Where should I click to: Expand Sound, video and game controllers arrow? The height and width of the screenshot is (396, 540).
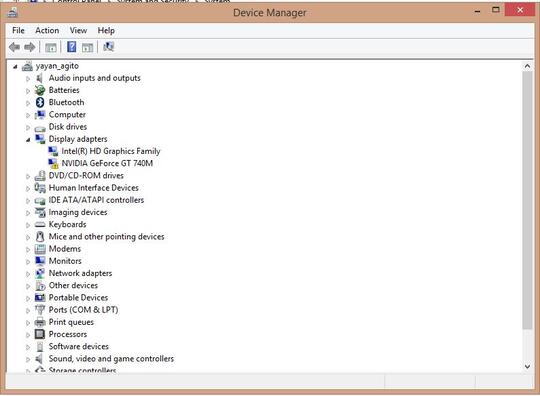click(x=28, y=359)
